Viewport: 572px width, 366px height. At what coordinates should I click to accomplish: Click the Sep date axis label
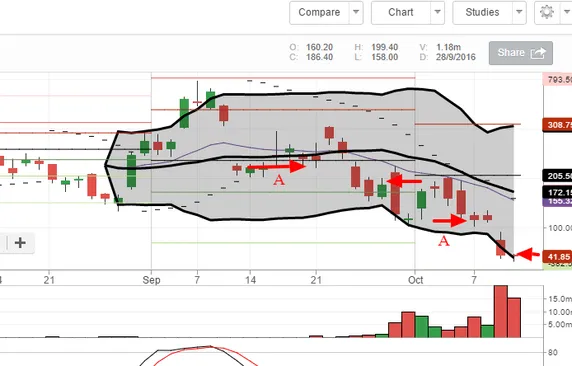point(151,280)
